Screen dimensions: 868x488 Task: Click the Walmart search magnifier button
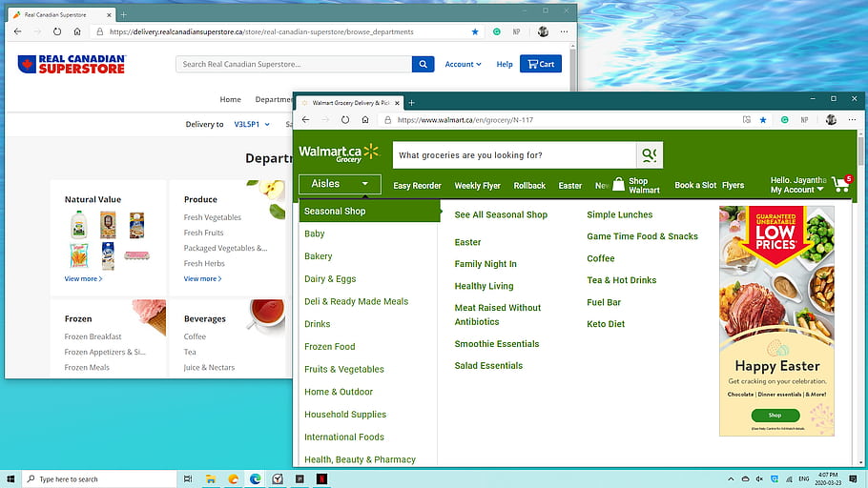[650, 155]
